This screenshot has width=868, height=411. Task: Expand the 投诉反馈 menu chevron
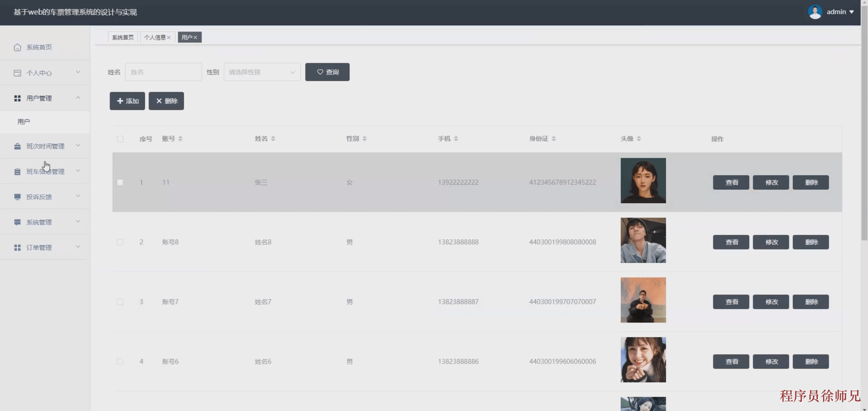[x=78, y=196]
